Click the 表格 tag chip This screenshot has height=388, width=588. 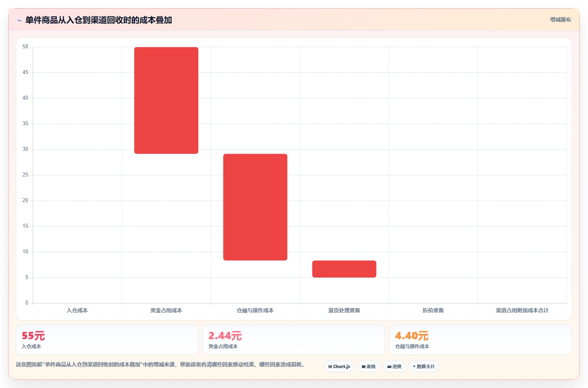pyautogui.click(x=369, y=366)
